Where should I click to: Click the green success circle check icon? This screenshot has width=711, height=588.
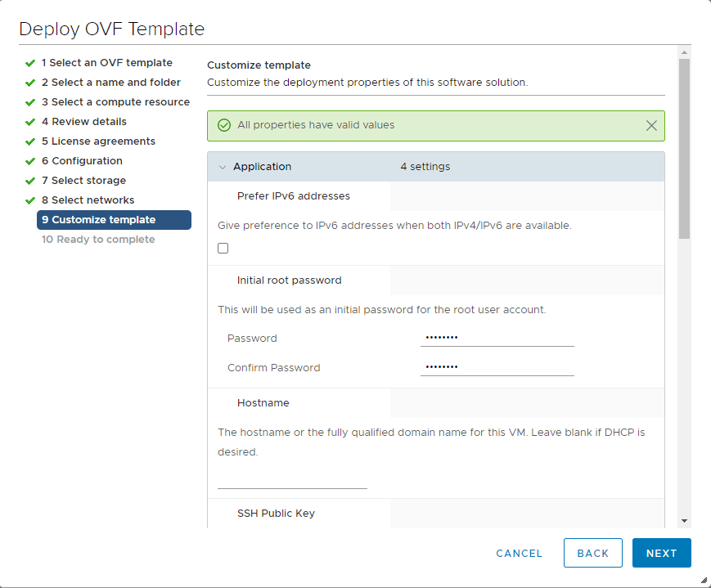click(224, 126)
